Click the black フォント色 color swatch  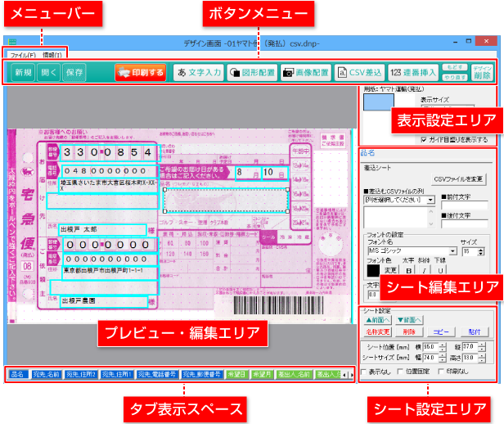pos(373,270)
